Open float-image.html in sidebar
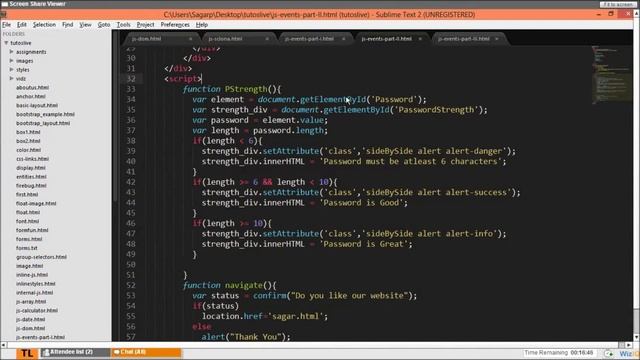The image size is (640, 360). click(36, 203)
